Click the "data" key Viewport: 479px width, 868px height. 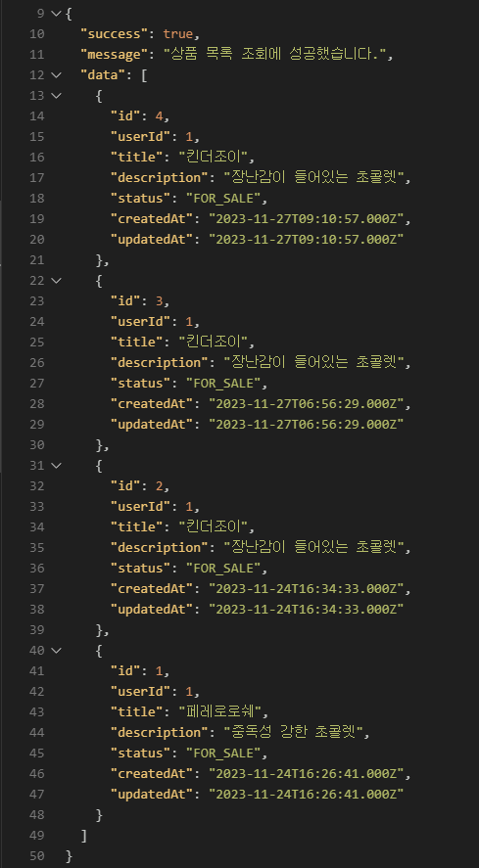point(103,74)
